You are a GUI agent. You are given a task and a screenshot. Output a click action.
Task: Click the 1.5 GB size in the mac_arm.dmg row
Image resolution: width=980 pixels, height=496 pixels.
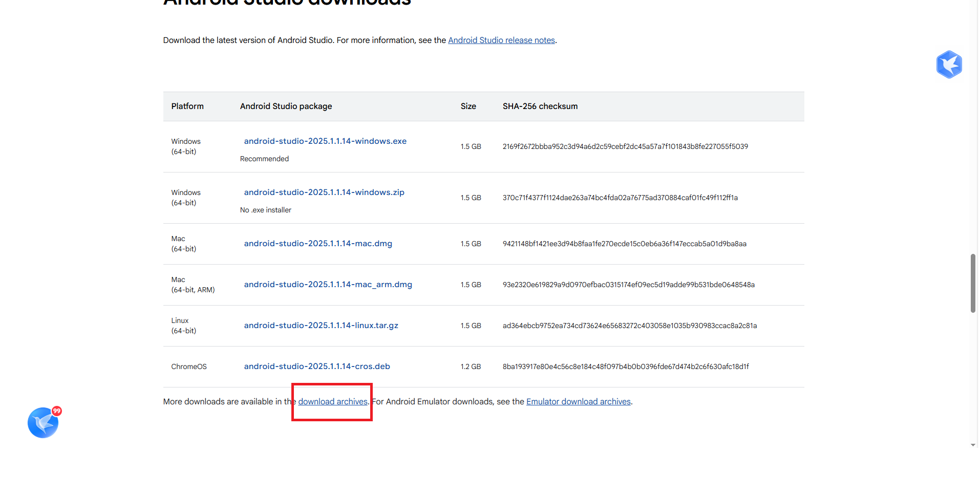pos(471,285)
